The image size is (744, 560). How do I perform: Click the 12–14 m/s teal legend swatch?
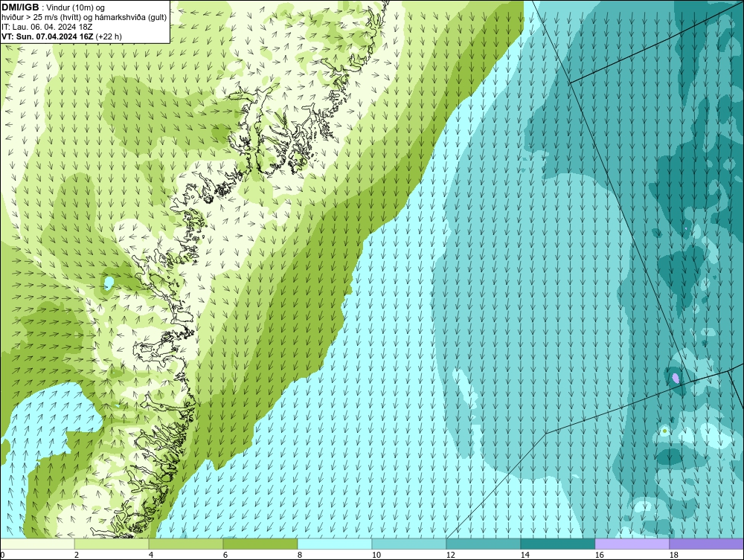click(x=484, y=544)
